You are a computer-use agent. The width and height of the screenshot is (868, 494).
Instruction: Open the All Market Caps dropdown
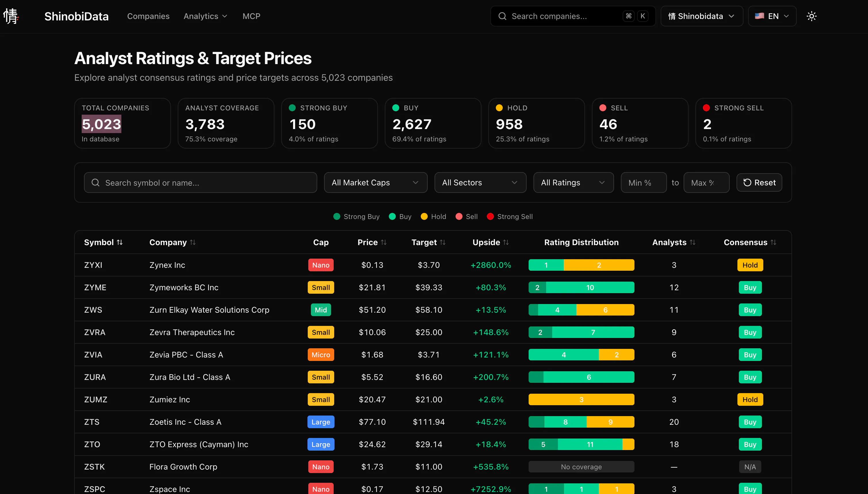(375, 182)
